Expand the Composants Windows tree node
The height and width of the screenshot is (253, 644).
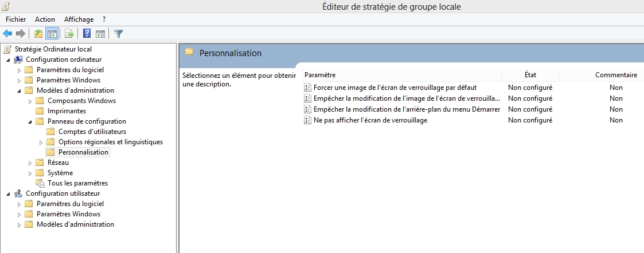(x=30, y=101)
